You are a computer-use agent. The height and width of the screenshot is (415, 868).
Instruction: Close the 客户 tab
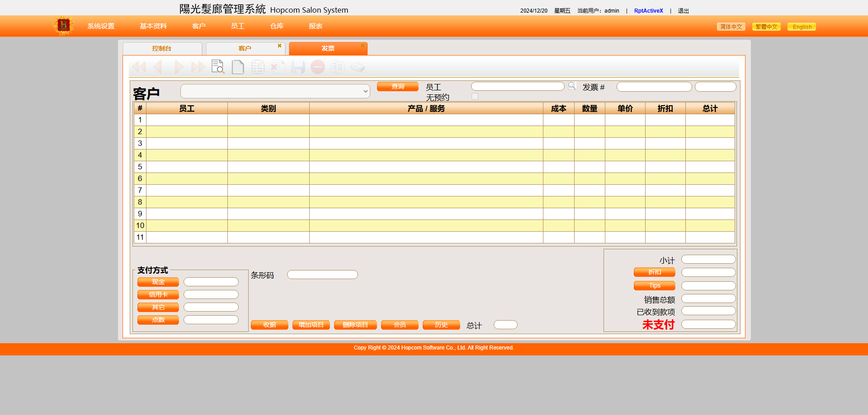[x=279, y=46]
